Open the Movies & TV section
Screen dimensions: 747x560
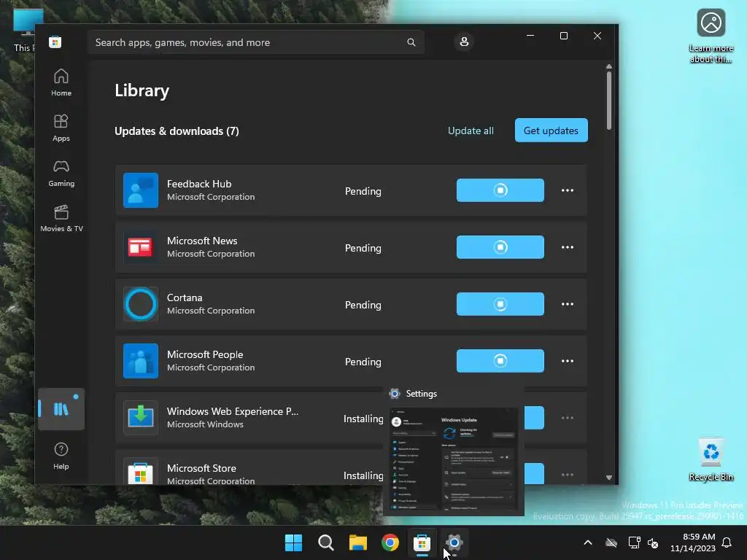pyautogui.click(x=61, y=219)
